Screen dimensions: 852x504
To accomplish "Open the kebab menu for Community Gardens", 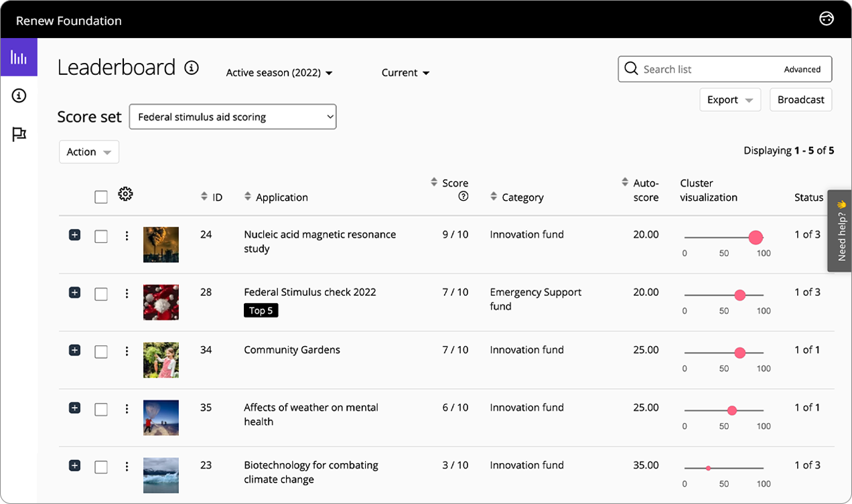I will click(x=127, y=350).
